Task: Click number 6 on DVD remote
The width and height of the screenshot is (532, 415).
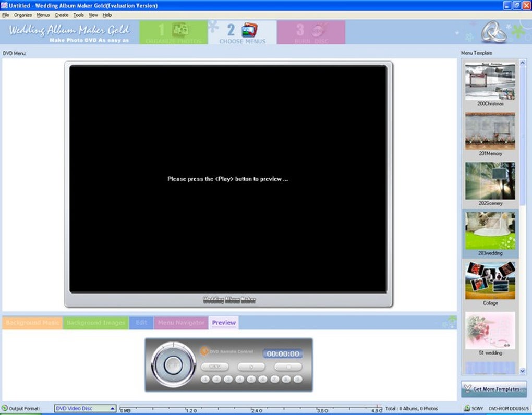Action: point(262,380)
